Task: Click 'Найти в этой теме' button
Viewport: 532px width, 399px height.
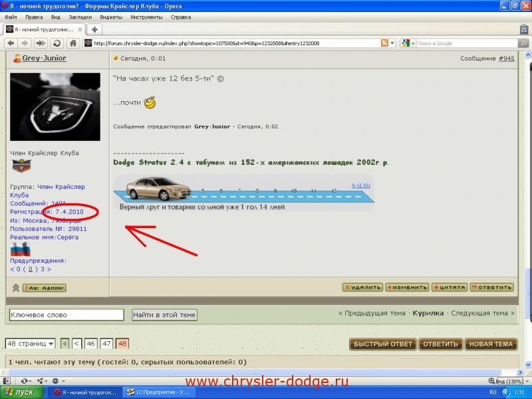Action: 164,315
